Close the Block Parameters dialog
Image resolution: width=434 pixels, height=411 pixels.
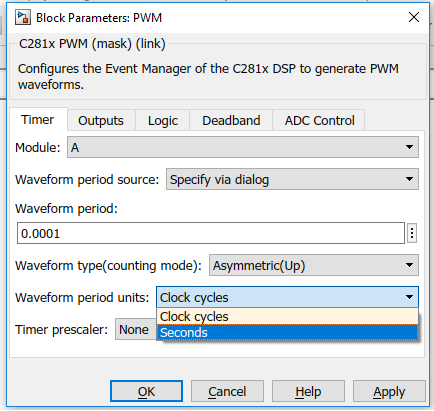(414, 17)
